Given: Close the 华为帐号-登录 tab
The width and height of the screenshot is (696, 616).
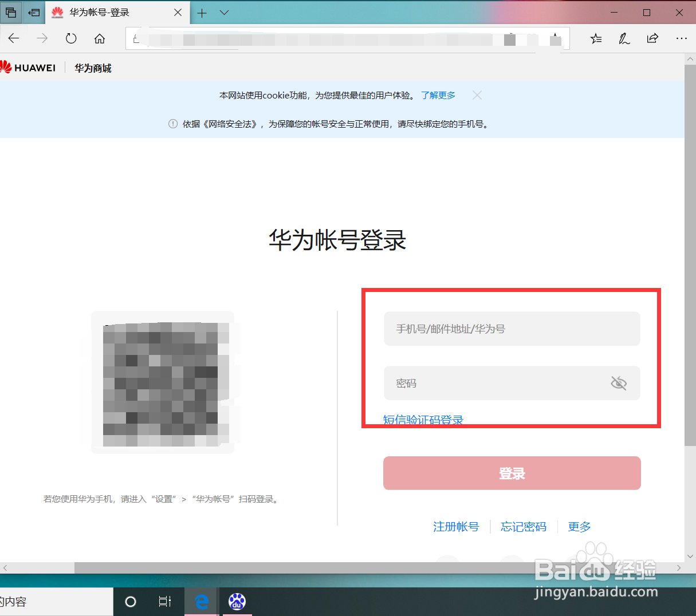Looking at the screenshot, I should point(178,12).
